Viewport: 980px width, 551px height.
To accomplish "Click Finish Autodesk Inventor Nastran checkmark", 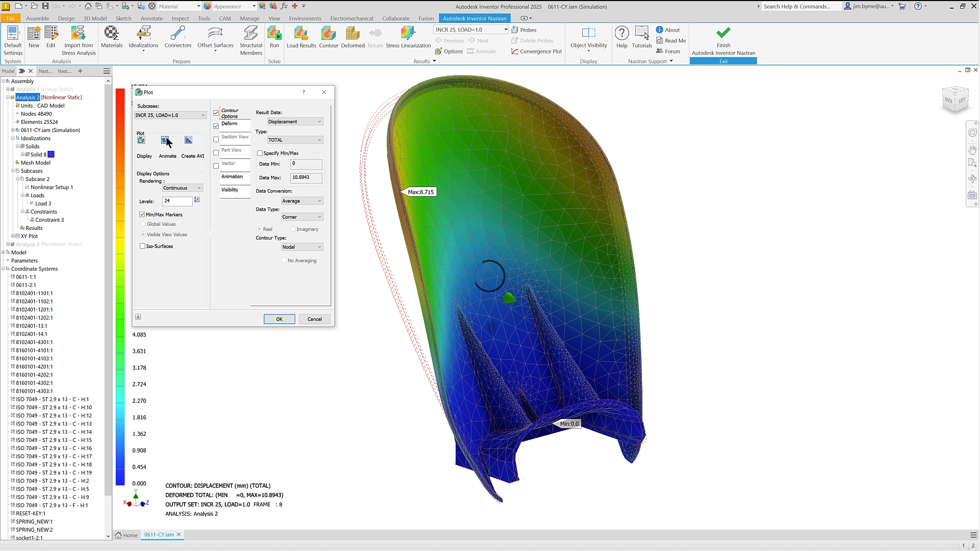I will pyautogui.click(x=723, y=33).
